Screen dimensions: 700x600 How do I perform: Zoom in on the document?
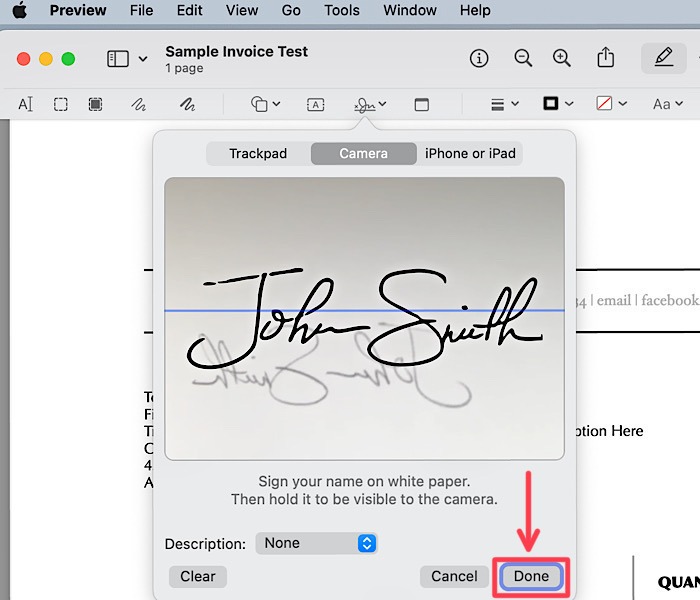561,58
